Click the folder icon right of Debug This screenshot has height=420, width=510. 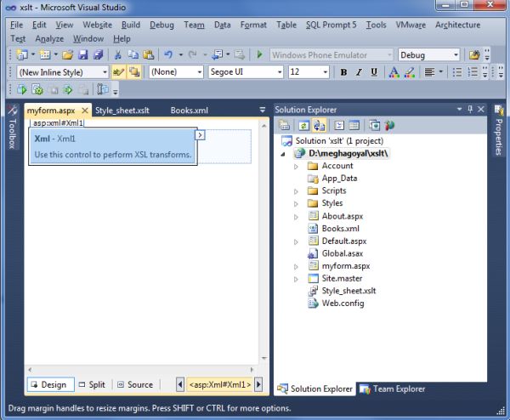point(474,55)
